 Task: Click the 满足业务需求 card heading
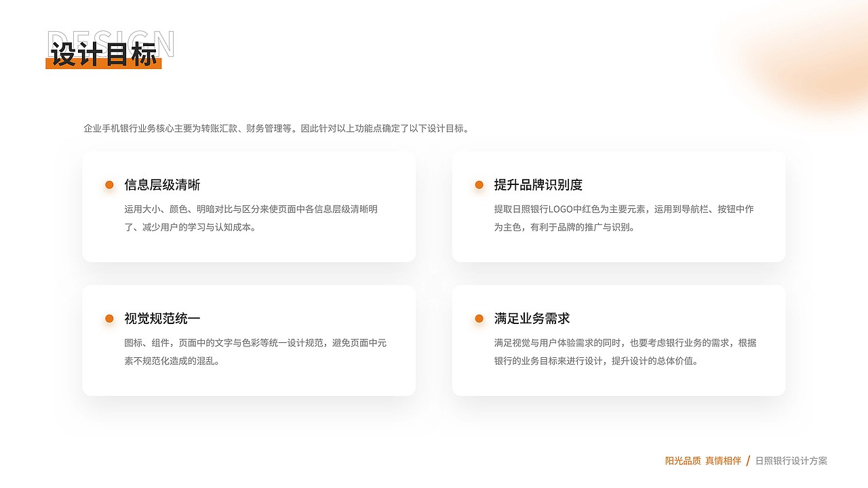tap(531, 318)
